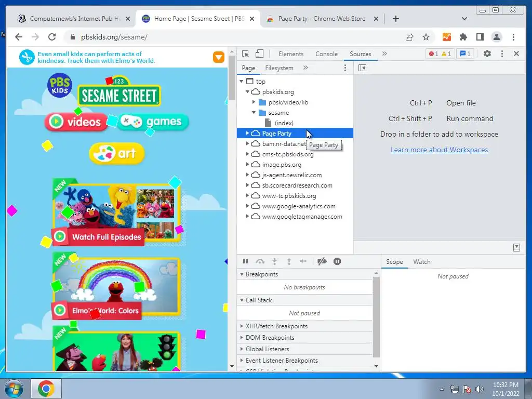Open Learn more about Workspaces link

point(439,150)
